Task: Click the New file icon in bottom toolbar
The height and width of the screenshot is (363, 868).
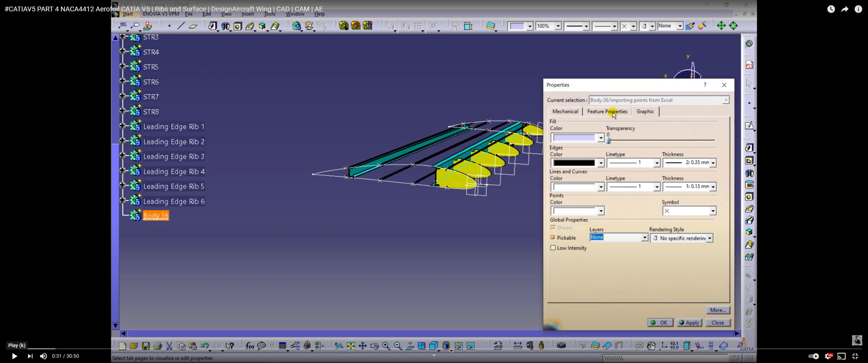Action: [122, 346]
